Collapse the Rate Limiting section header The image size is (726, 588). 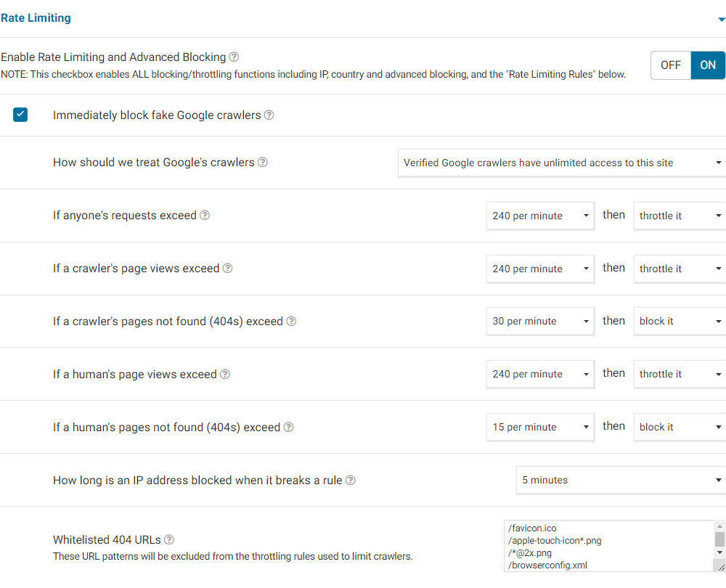point(721,19)
